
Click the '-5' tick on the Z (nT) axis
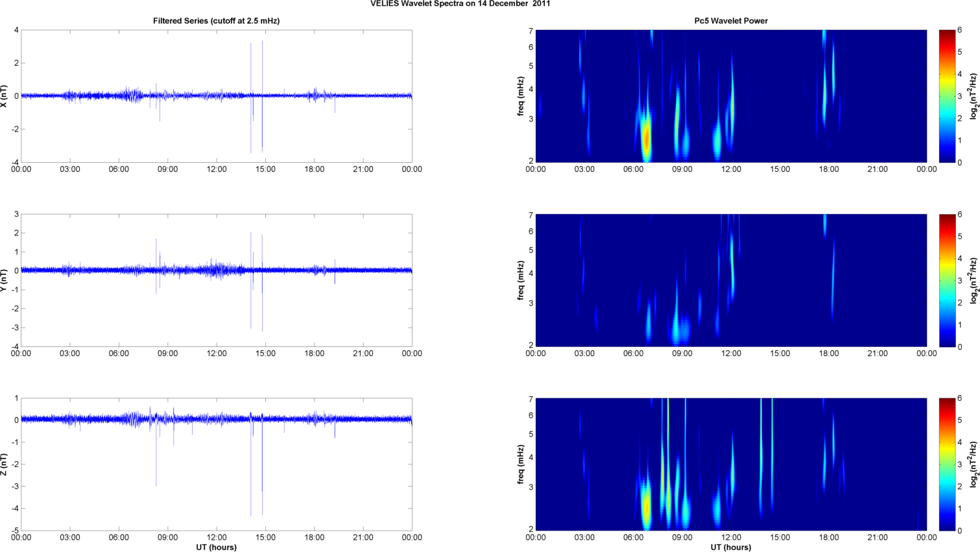(x=15, y=531)
